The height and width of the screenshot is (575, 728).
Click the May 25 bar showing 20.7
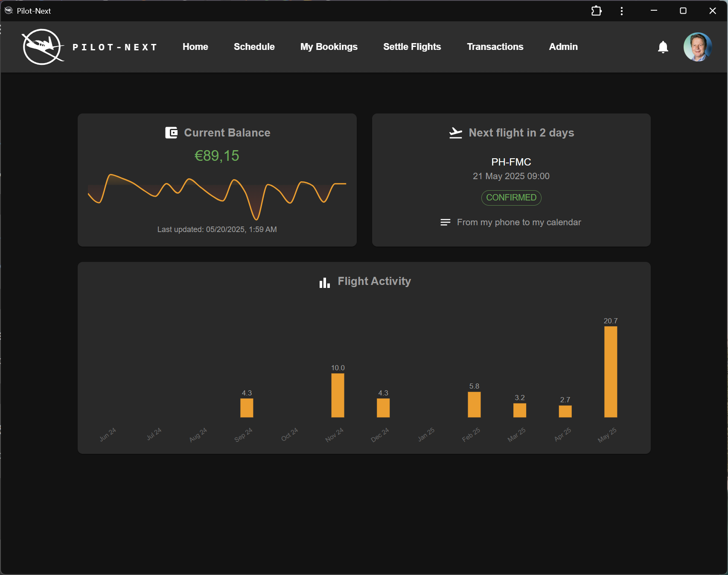610,372
